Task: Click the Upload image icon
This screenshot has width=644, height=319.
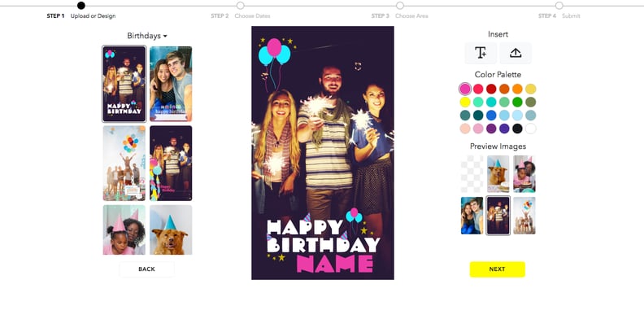Action: tap(516, 53)
